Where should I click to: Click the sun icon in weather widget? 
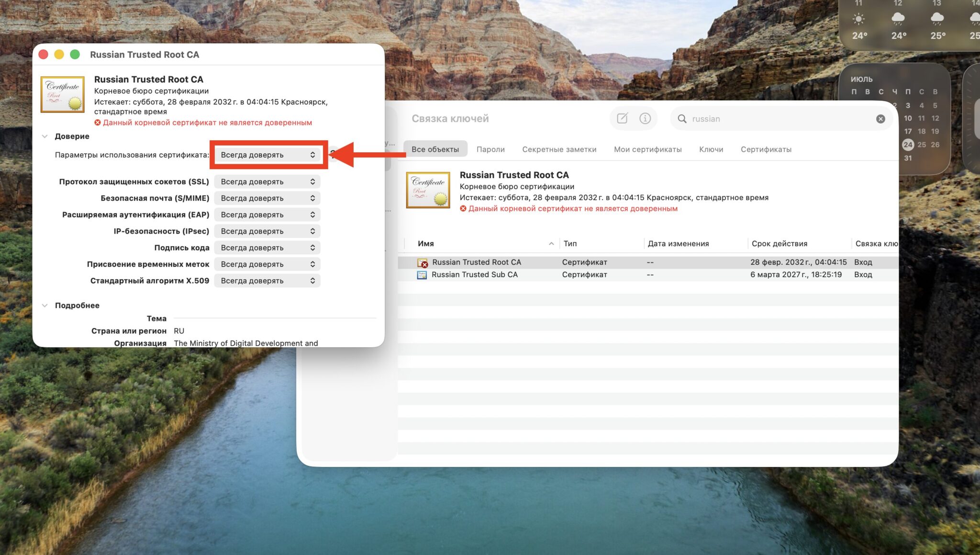(x=858, y=19)
